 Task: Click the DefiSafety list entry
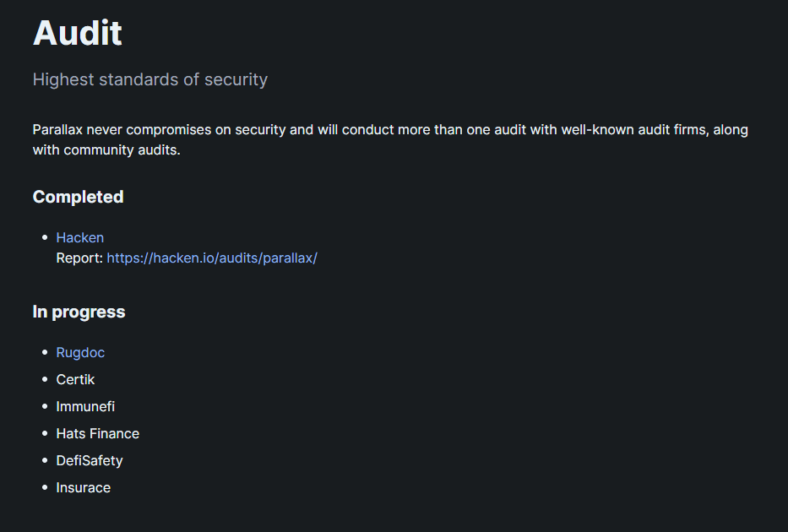90,460
